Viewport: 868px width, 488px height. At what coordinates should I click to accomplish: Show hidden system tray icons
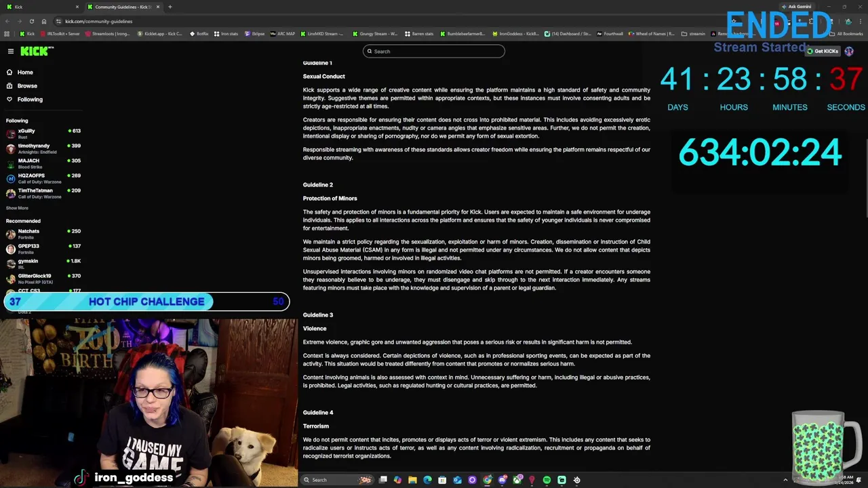[785, 480]
